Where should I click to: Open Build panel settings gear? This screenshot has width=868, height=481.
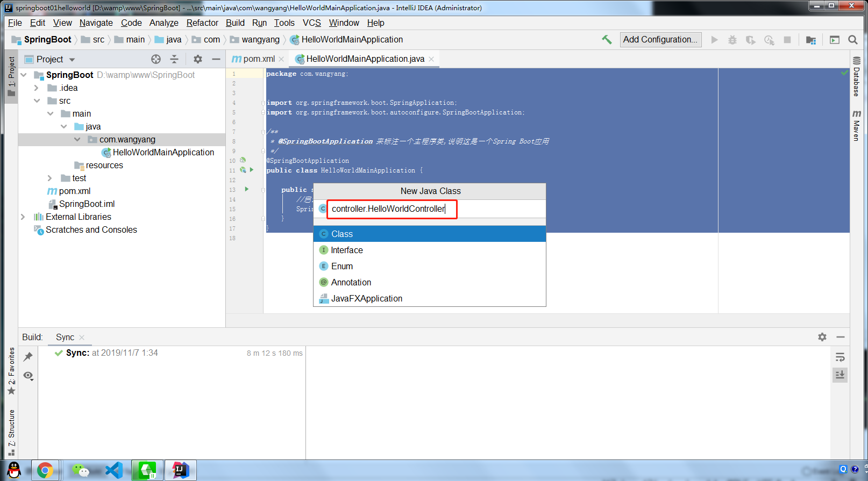pos(822,337)
